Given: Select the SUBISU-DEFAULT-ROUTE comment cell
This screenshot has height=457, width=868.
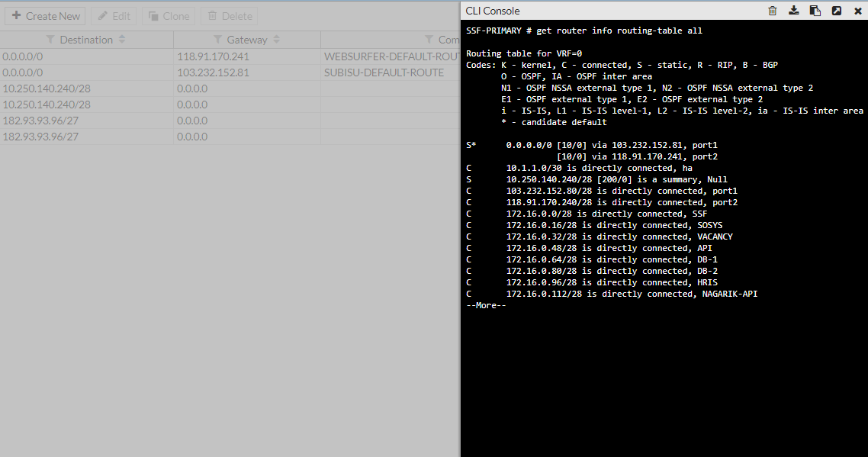Looking at the screenshot, I should click(x=384, y=72).
